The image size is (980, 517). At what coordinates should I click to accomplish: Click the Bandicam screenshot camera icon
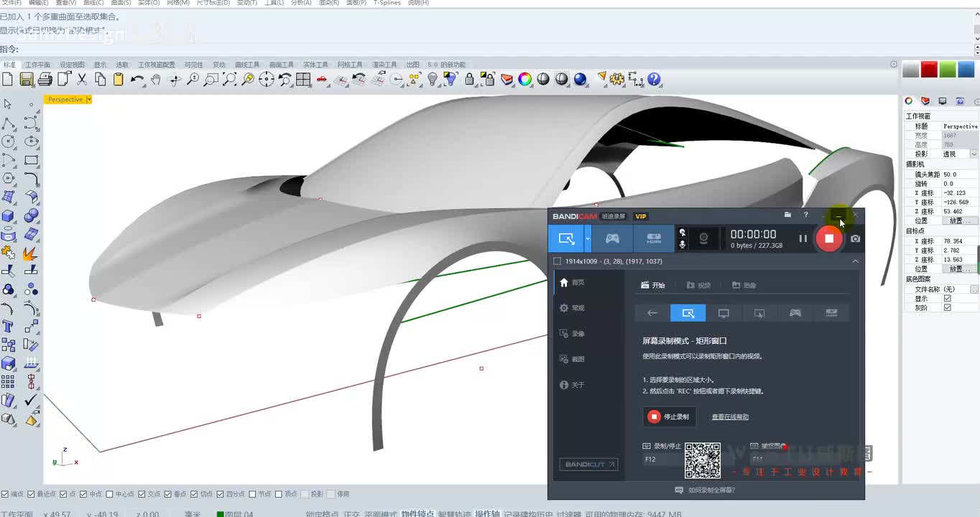point(855,238)
